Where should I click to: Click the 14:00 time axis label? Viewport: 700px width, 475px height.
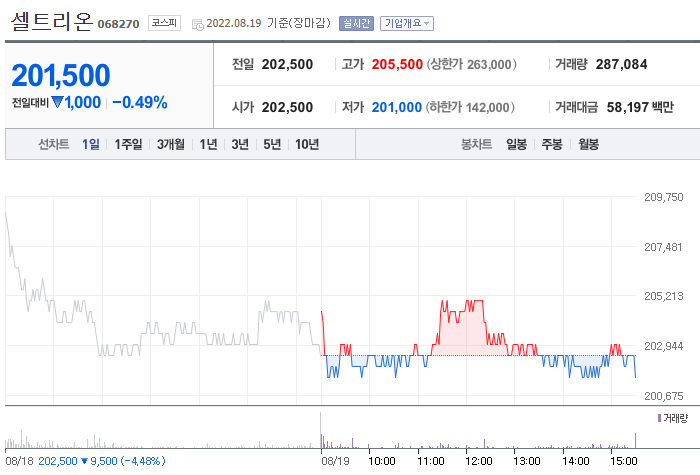(575, 461)
